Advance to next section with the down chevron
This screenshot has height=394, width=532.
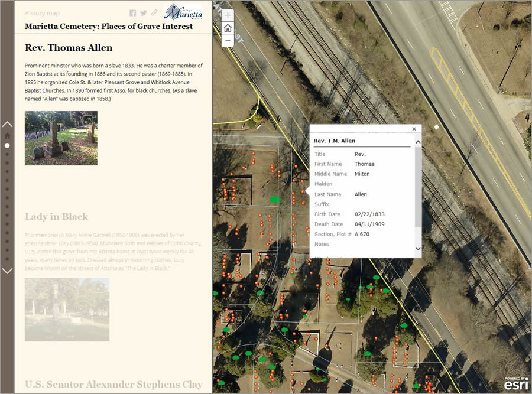pyautogui.click(x=7, y=271)
